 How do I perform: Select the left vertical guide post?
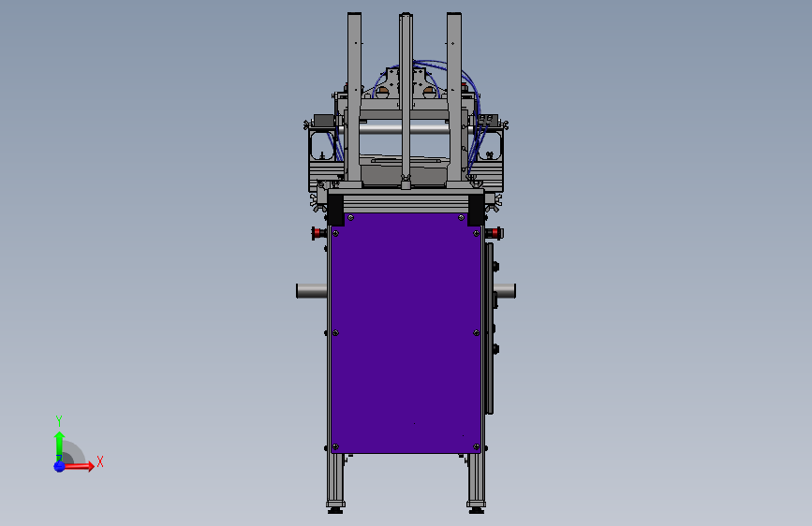coord(355,98)
